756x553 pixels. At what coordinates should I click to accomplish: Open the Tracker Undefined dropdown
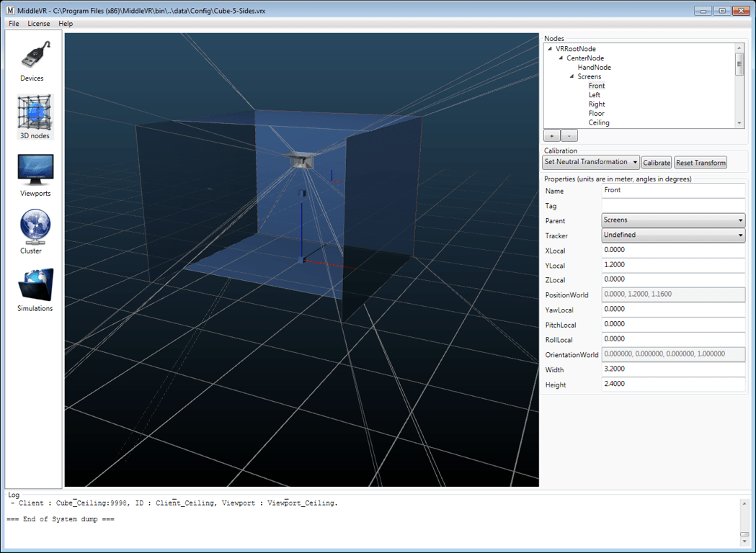pos(673,235)
